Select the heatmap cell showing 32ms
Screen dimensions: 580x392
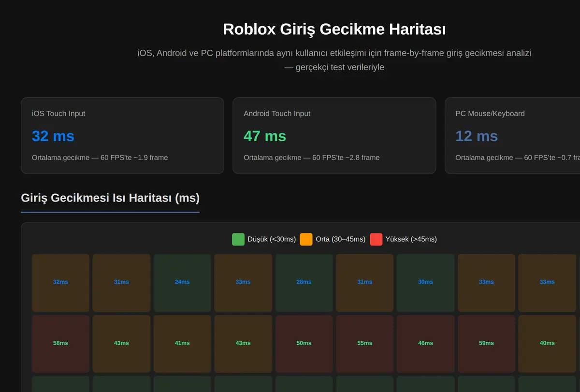click(60, 283)
